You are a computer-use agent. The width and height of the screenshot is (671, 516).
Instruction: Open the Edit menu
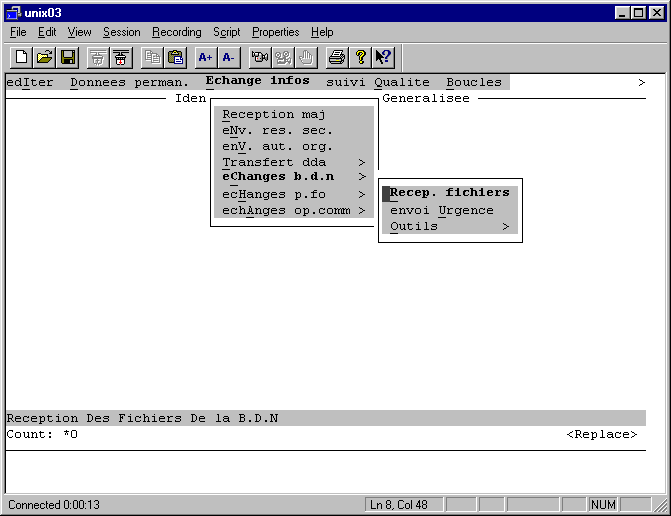47,32
